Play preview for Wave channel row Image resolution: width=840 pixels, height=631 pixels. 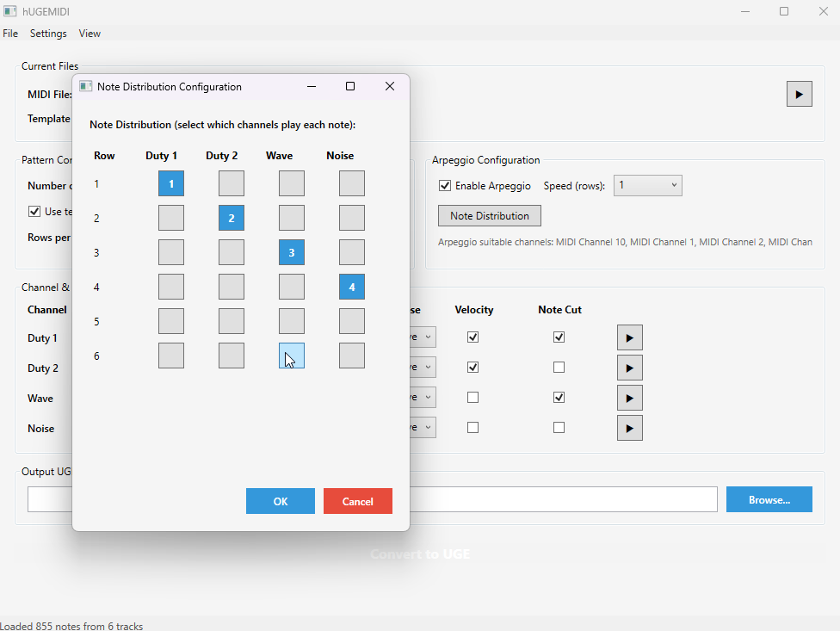tap(629, 398)
